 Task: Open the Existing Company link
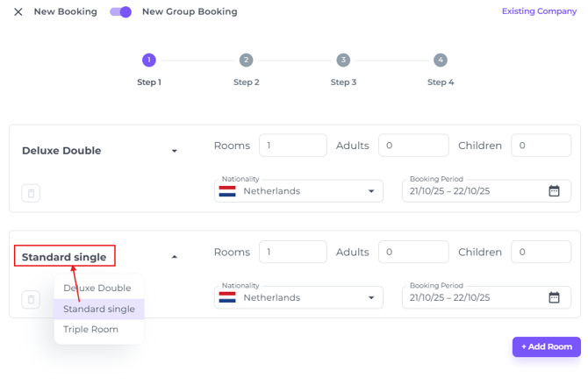pyautogui.click(x=539, y=12)
